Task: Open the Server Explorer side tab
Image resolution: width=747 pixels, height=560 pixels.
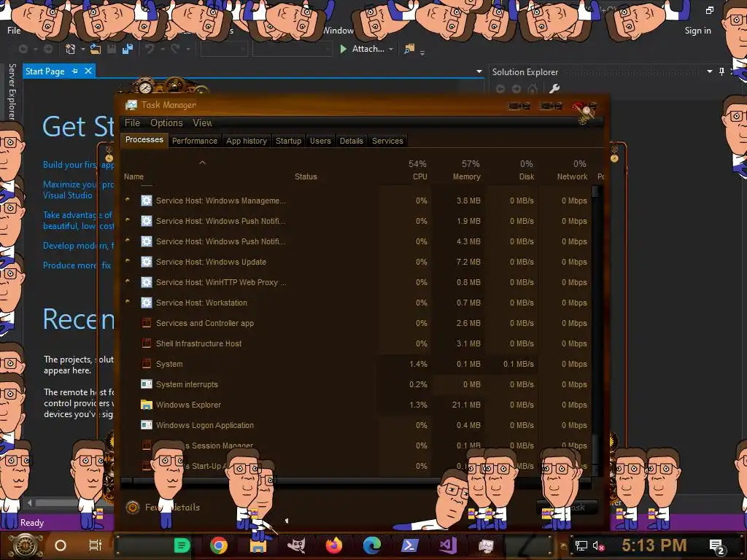Action: [12, 91]
